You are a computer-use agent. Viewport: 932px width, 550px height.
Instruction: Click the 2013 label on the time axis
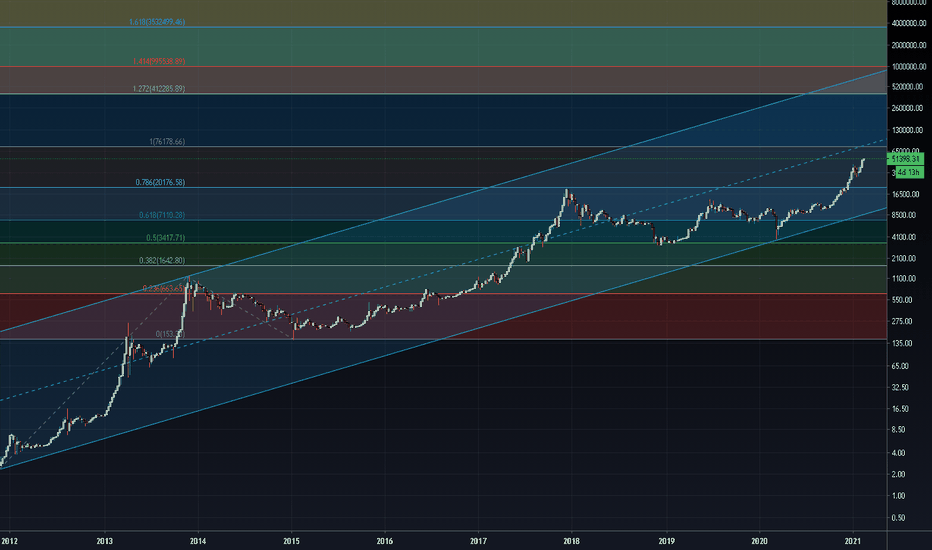point(105,541)
